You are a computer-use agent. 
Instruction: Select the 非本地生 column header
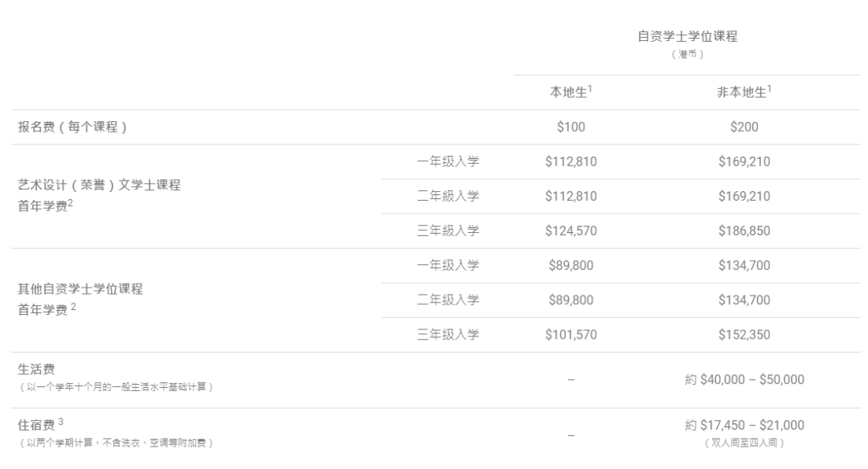pos(743,93)
